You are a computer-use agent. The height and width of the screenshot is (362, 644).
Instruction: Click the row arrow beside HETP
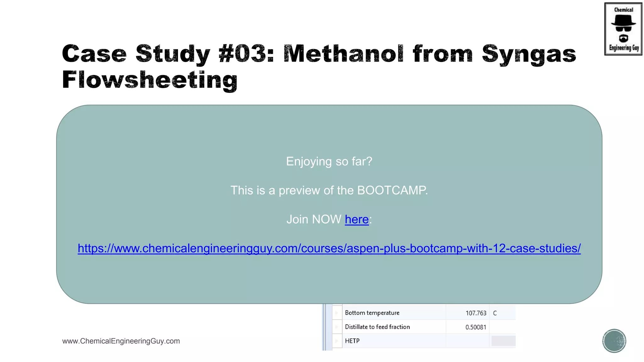pyautogui.click(x=337, y=341)
